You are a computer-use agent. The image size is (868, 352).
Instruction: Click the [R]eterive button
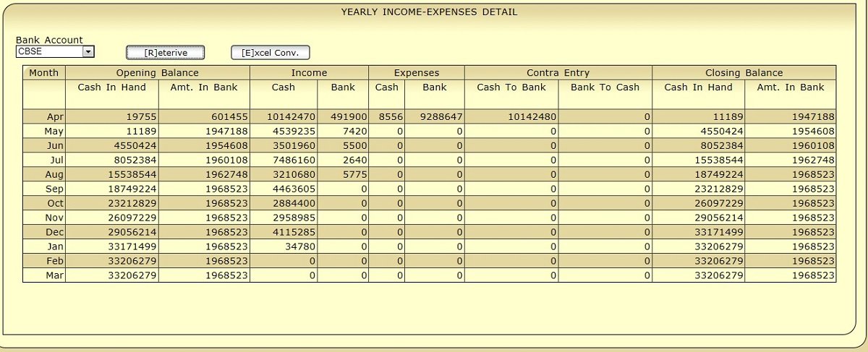[x=166, y=53]
